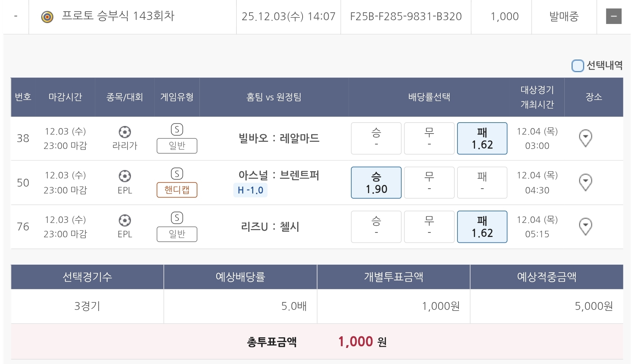
Task: Select 패 1.62 odds for 리즈U match
Action: [482, 227]
